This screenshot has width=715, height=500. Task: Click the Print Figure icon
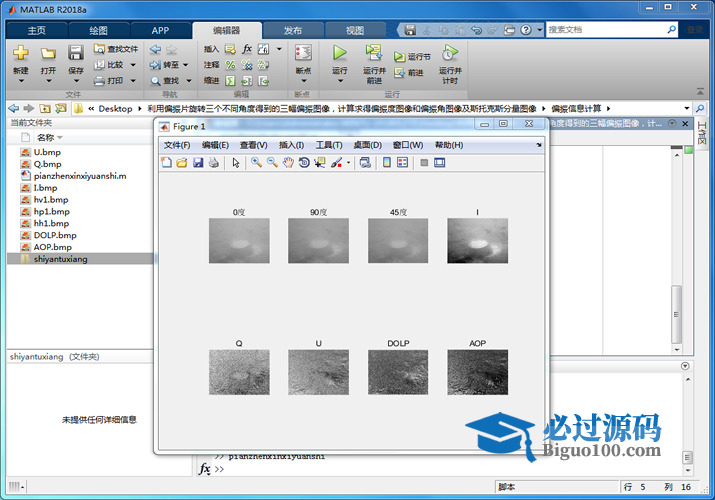213,163
